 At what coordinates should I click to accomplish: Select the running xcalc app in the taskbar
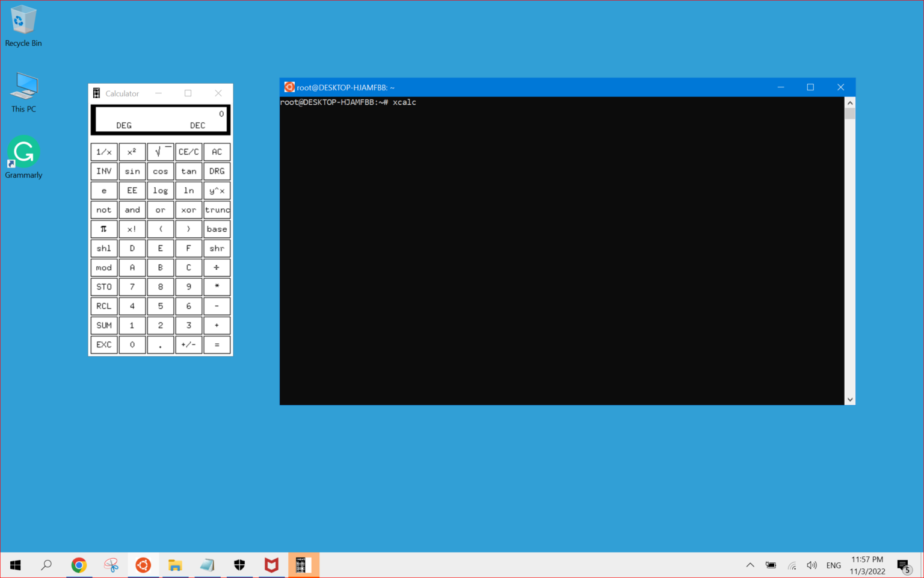pyautogui.click(x=304, y=565)
